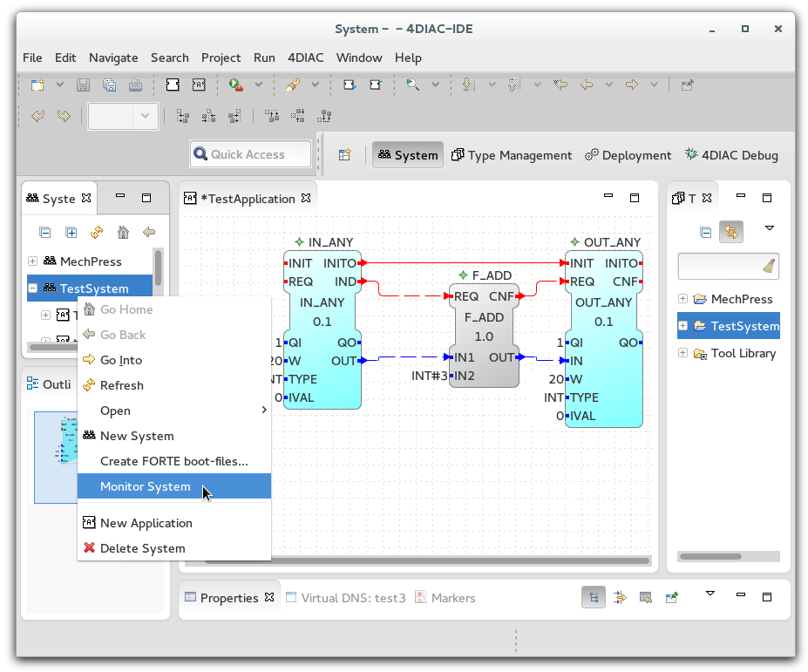The height and width of the screenshot is (672, 808).
Task: Click the Run launch icon in main toolbar
Action: tap(236, 85)
